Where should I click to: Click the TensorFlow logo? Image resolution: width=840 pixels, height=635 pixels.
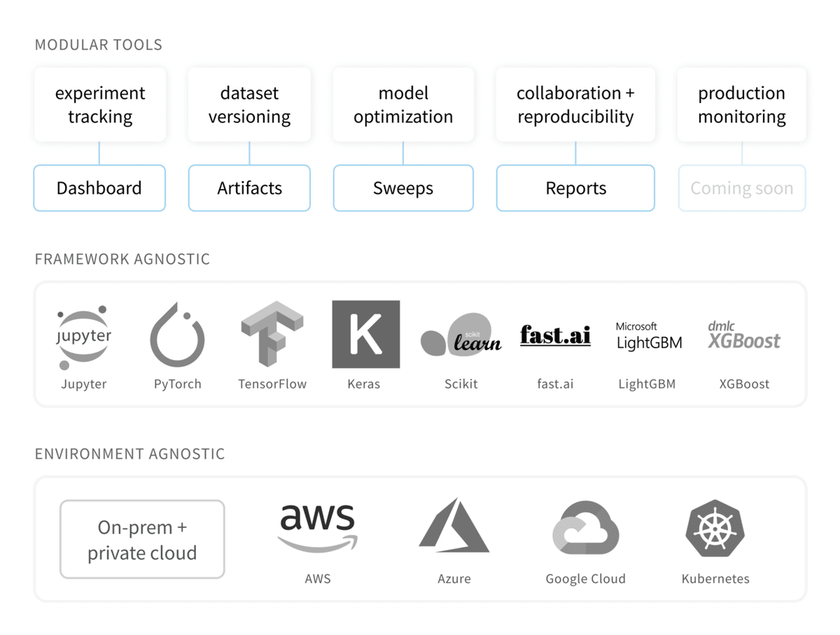[x=272, y=334]
